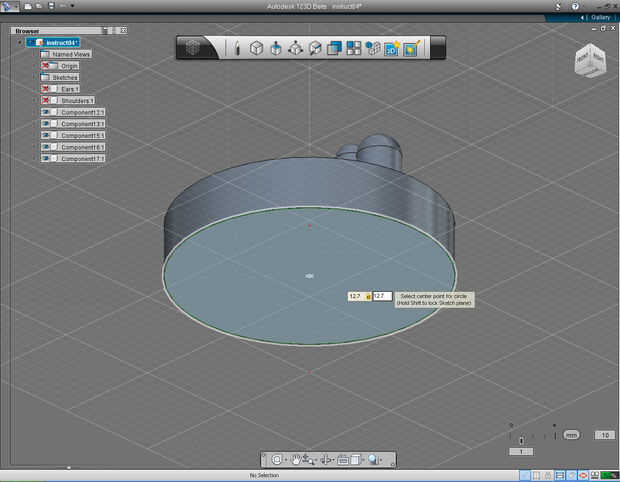Collapse the instruct04 root node
Image resolution: width=620 pixels, height=482 pixels.
point(20,42)
